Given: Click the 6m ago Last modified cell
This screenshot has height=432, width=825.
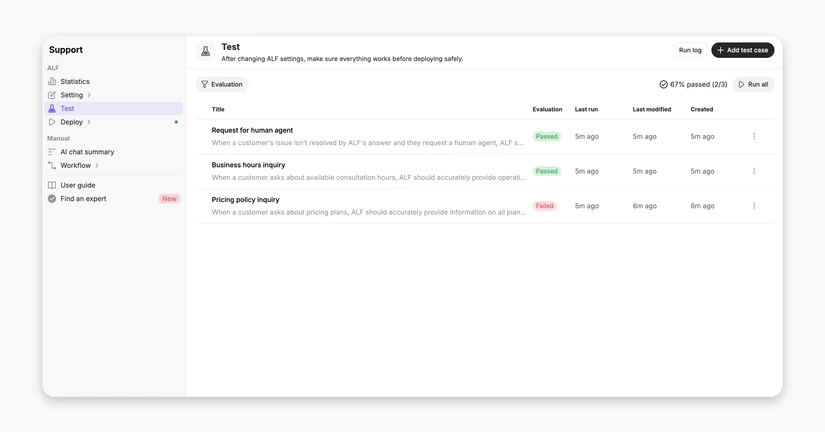Looking at the screenshot, I should coord(645,206).
